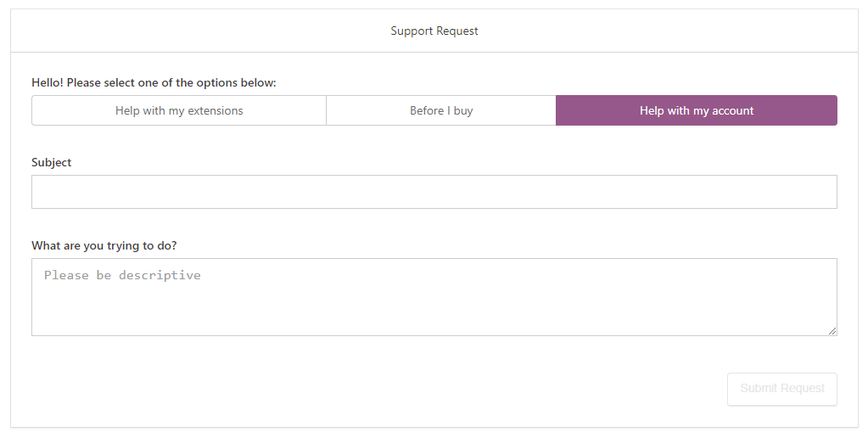Focus the Subject text field

(x=434, y=192)
